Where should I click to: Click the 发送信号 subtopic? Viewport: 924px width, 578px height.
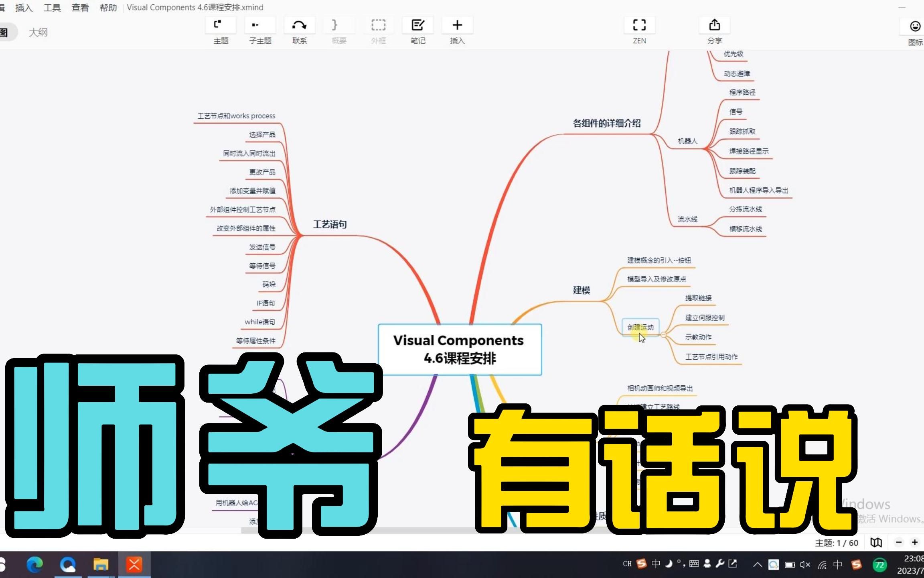point(262,247)
